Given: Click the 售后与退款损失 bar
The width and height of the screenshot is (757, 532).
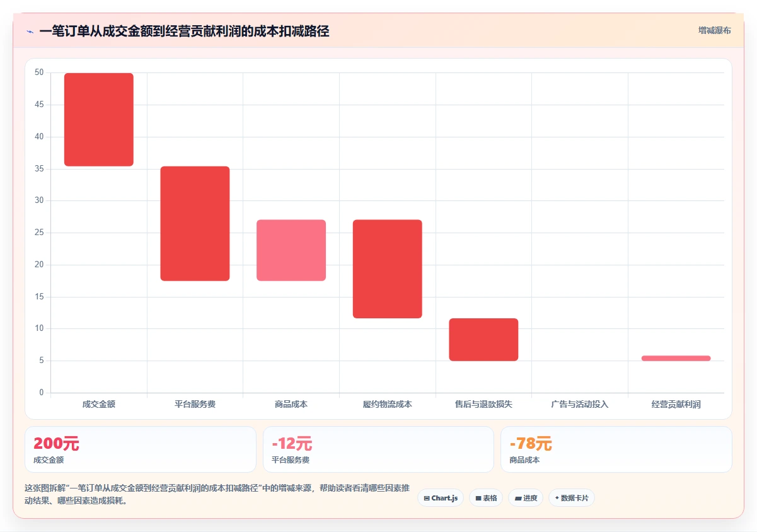Looking at the screenshot, I should 483,340.
